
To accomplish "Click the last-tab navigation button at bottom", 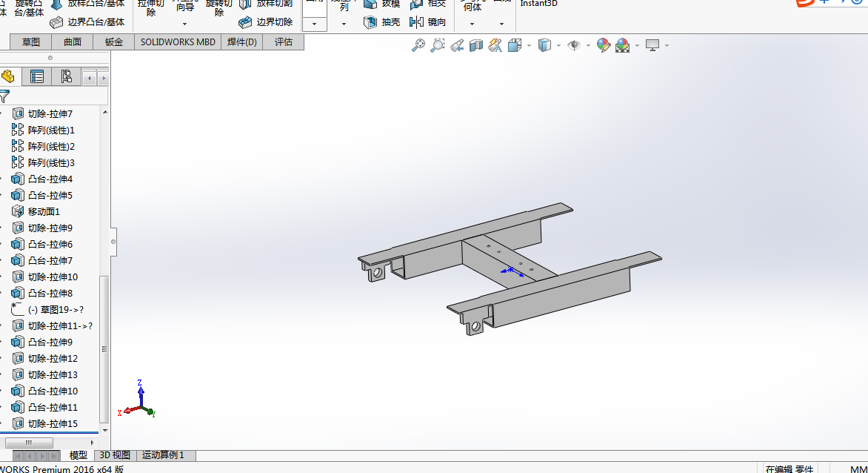I will pyautogui.click(x=54, y=456).
